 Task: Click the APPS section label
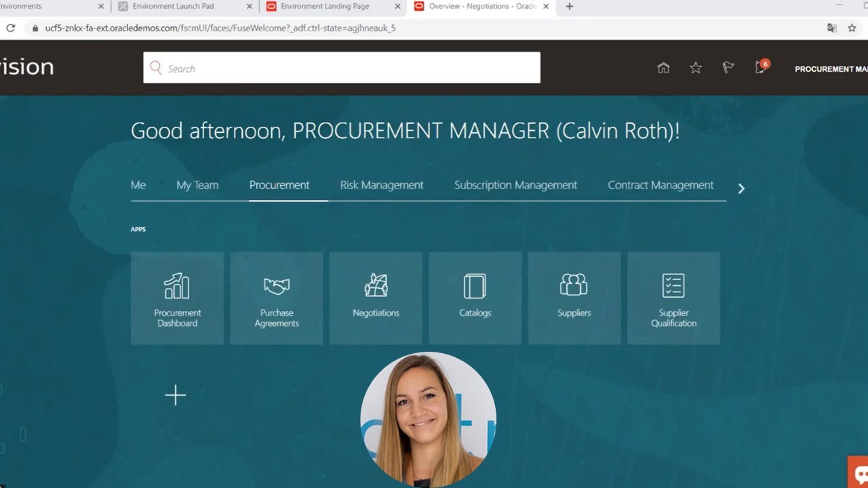pos(138,229)
